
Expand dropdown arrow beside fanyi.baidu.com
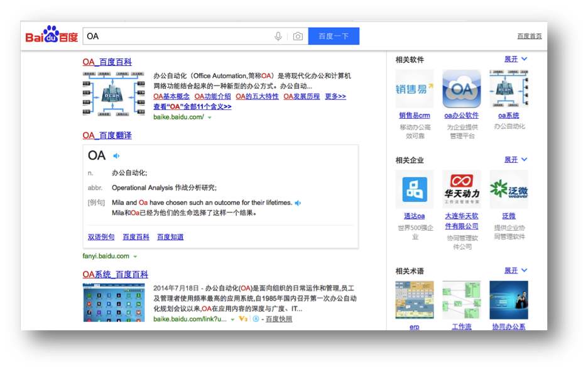point(135,257)
